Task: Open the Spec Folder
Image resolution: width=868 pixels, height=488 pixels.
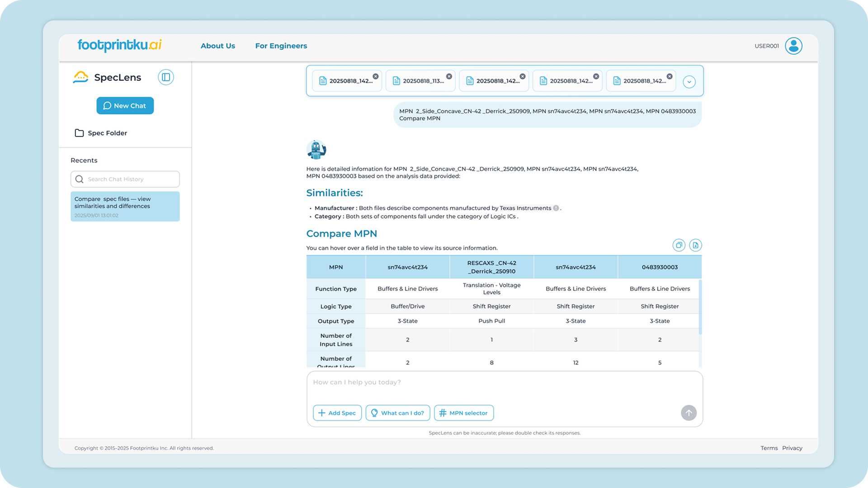Action: [x=101, y=133]
